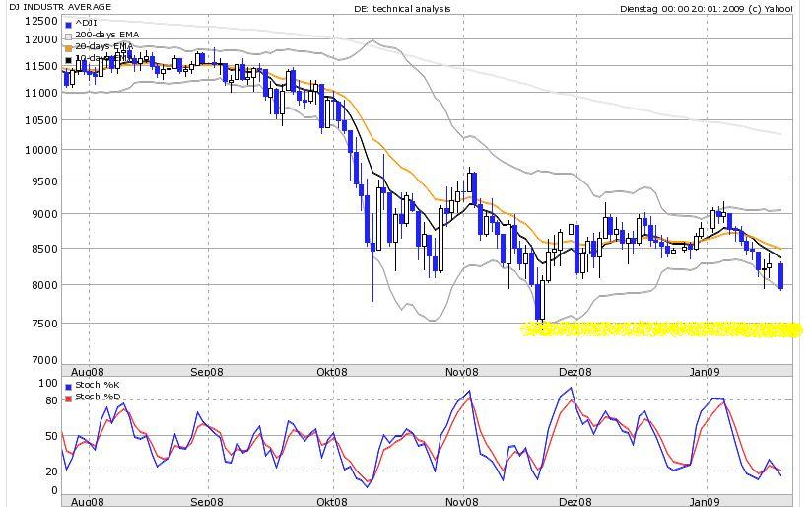Click the 20 stochastic axis label
This screenshot has height=507, width=812.
point(51,471)
